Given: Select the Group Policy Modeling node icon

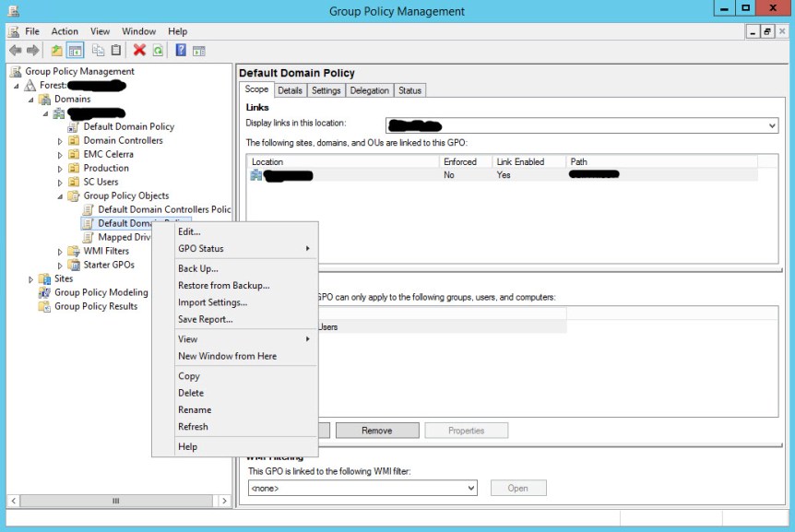Looking at the screenshot, I should pos(45,292).
